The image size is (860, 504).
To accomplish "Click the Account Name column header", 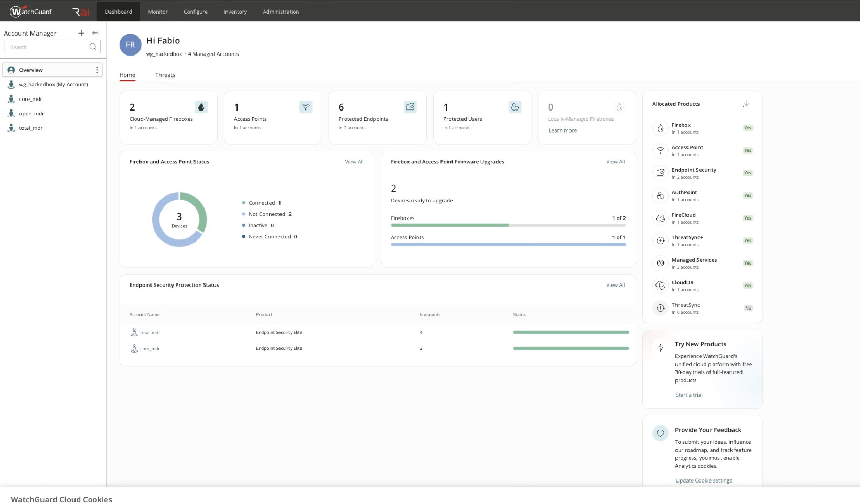I will 145,315.
